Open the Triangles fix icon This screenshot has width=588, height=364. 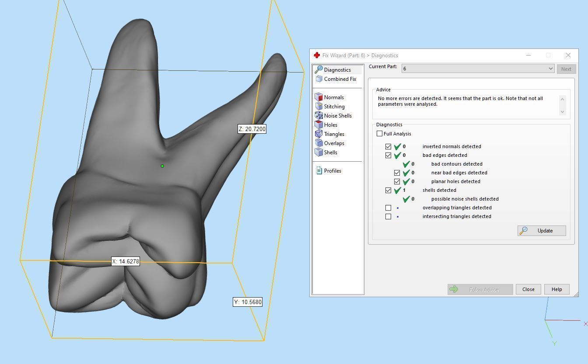click(x=319, y=134)
